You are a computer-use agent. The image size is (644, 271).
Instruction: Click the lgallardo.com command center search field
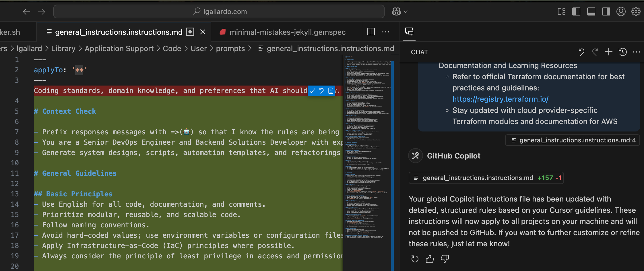[x=219, y=11]
